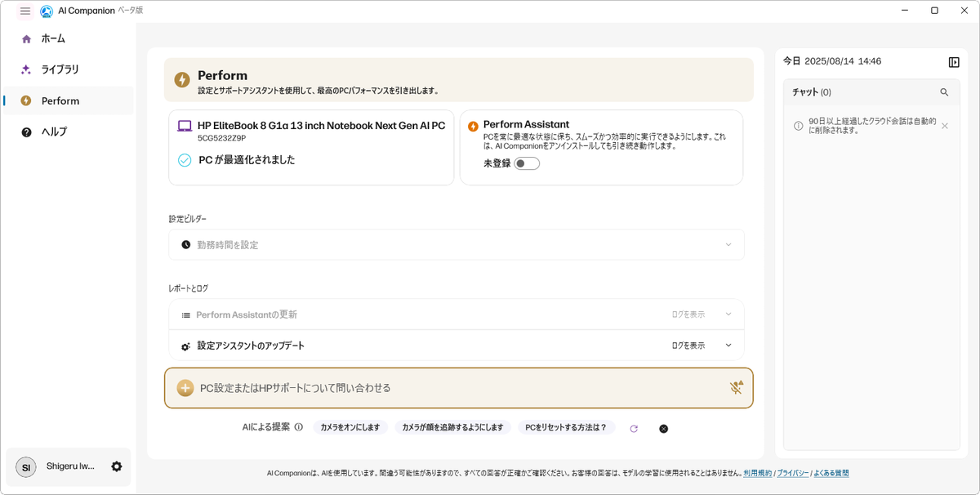980x495 pixels.
Task: Click the Library sparkle icon
Action: pyautogui.click(x=26, y=69)
